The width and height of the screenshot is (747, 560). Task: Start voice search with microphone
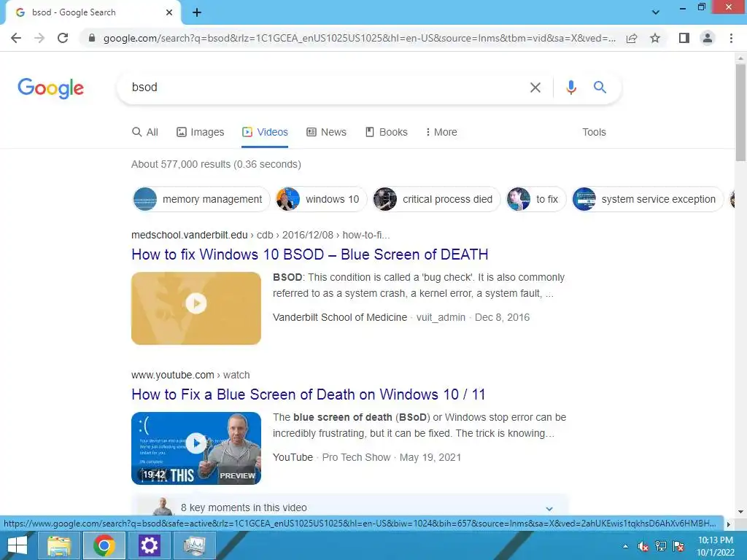point(570,87)
